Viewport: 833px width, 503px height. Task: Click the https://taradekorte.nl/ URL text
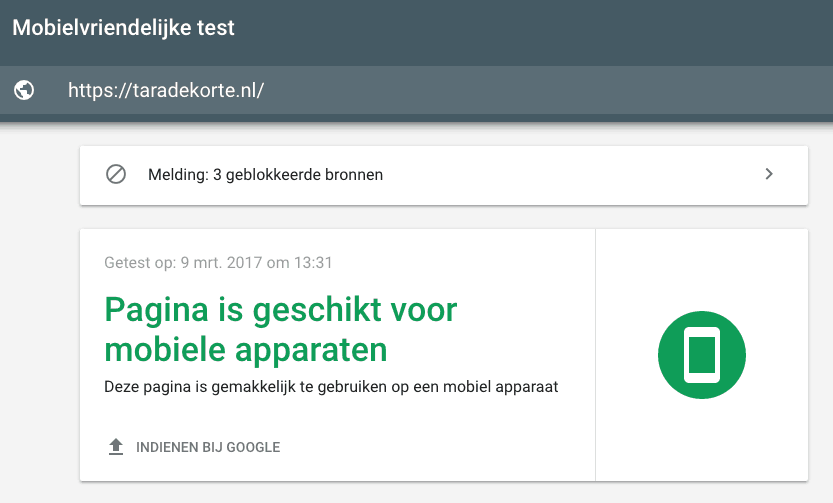[166, 90]
